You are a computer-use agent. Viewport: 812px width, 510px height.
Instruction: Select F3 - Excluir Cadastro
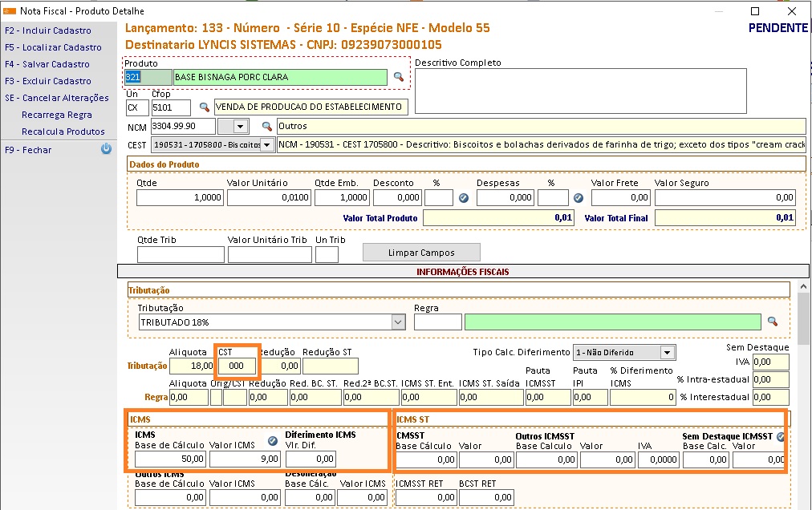pyautogui.click(x=48, y=81)
